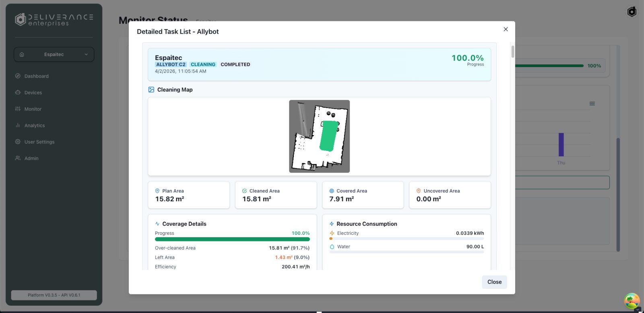Click the 7.91 m² Covered Area value

[x=342, y=199]
